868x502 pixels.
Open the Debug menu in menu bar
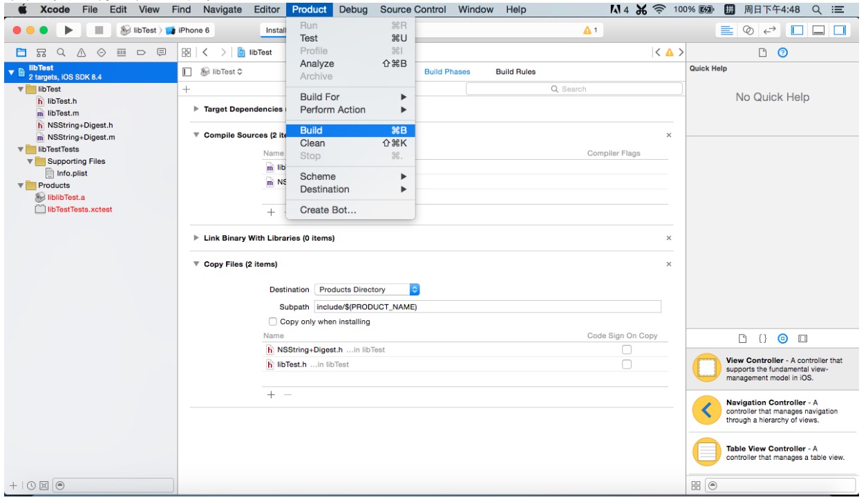(353, 10)
